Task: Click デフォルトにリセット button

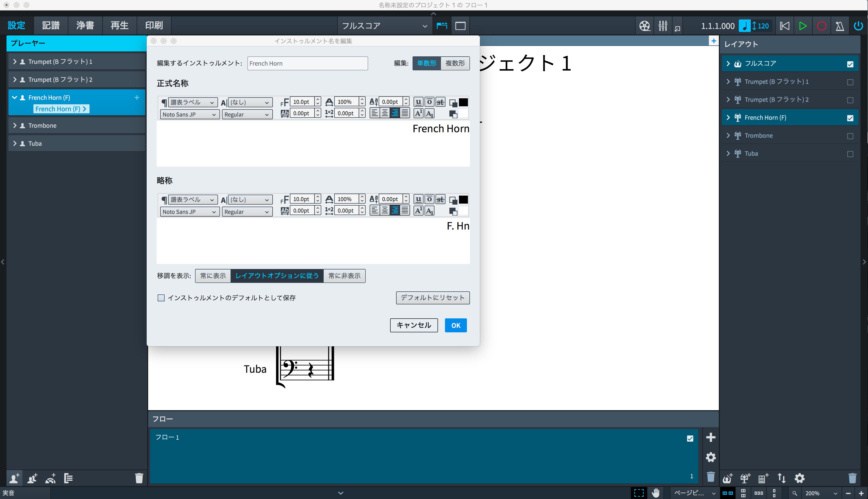Action: pyautogui.click(x=433, y=298)
